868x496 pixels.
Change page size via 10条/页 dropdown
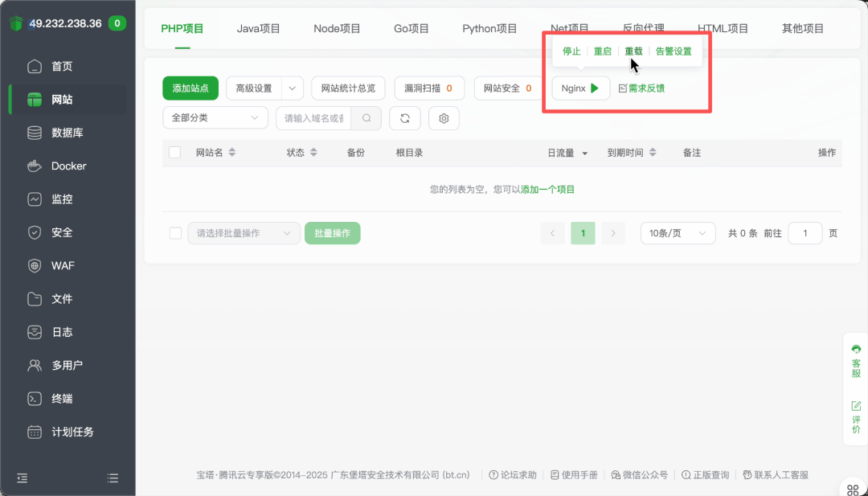coord(679,232)
